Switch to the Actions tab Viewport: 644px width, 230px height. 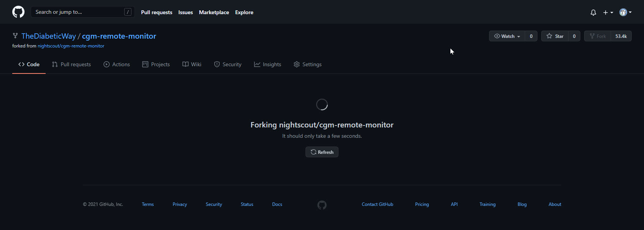[x=117, y=64]
